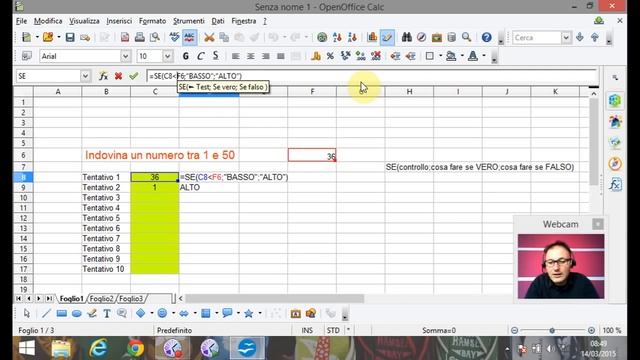The width and height of the screenshot is (640, 360).
Task: Open the Modifica menu
Action: coord(48,21)
